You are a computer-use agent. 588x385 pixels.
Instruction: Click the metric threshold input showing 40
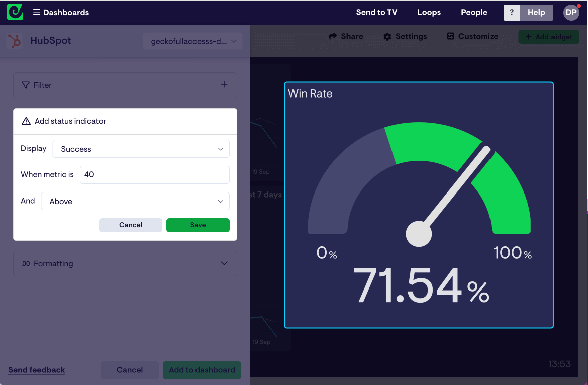(154, 174)
